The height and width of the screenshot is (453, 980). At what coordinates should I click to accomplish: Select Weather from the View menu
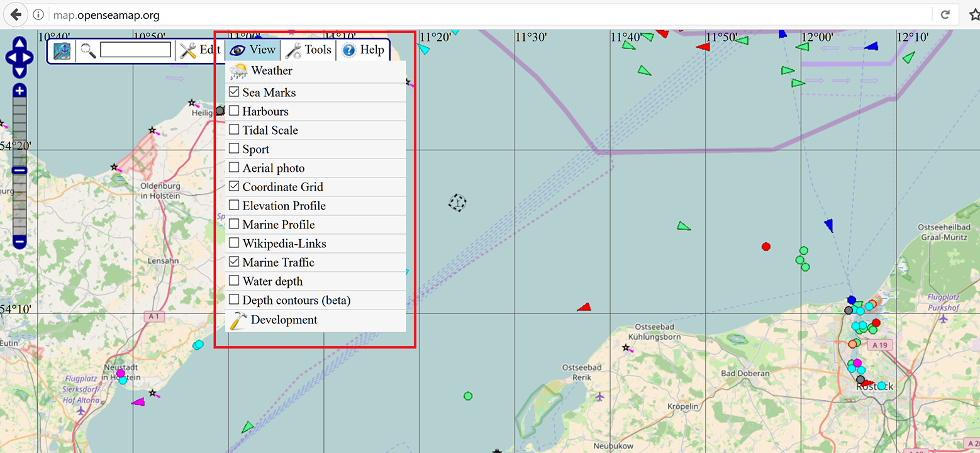coord(271,70)
